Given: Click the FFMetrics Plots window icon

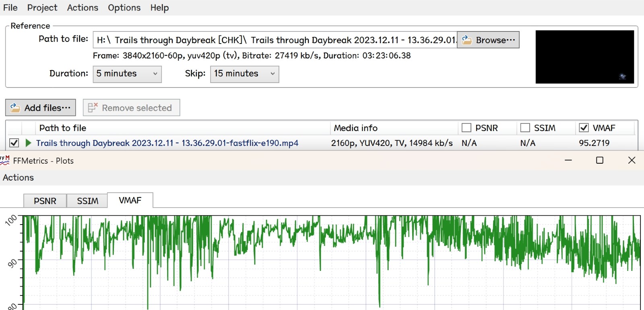Looking at the screenshot, I should 5,160.
